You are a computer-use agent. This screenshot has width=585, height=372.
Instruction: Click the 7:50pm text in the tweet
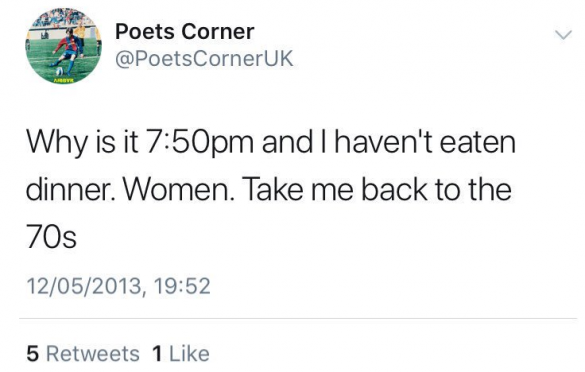click(200, 143)
